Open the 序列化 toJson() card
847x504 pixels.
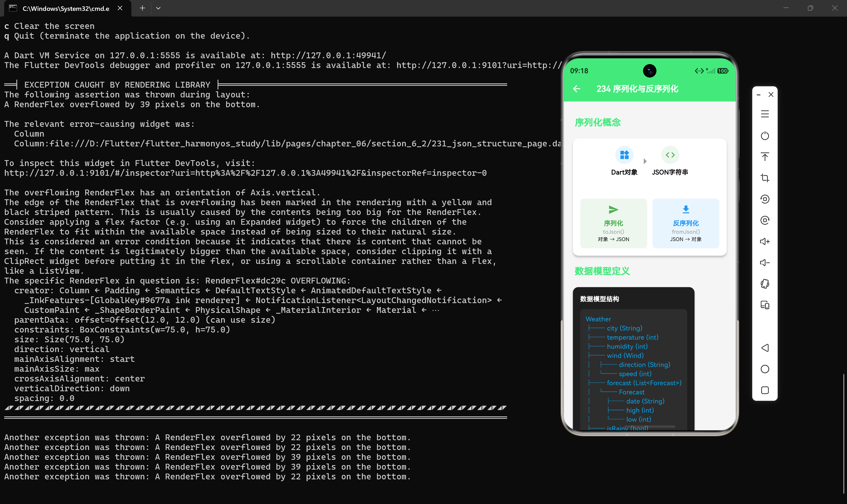613,223
